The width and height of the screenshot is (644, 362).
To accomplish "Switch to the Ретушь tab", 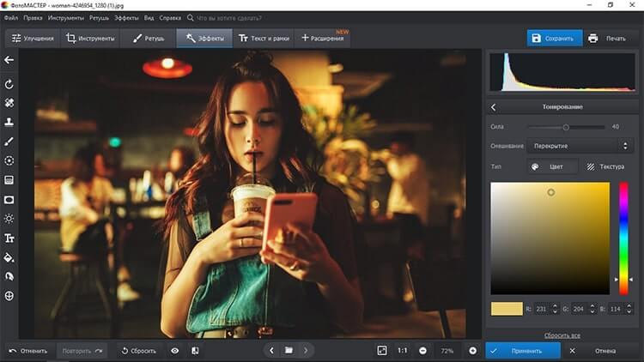I will click(x=148, y=39).
